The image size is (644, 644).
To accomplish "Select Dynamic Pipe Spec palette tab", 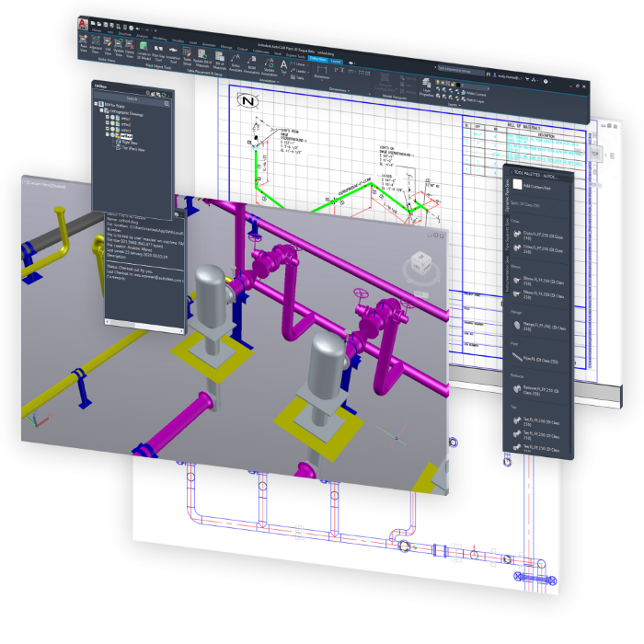I will click(507, 195).
